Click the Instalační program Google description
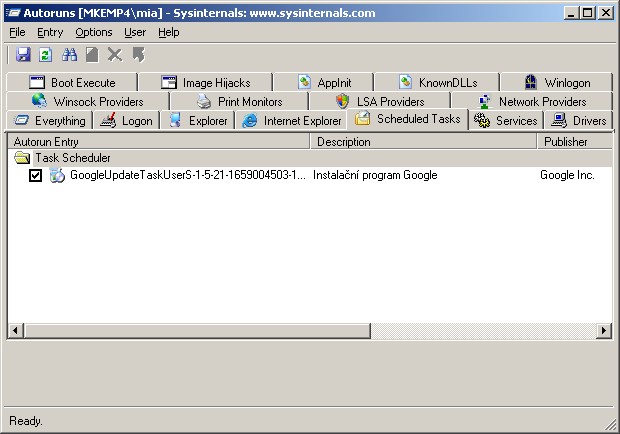The image size is (620, 434). tap(375, 175)
